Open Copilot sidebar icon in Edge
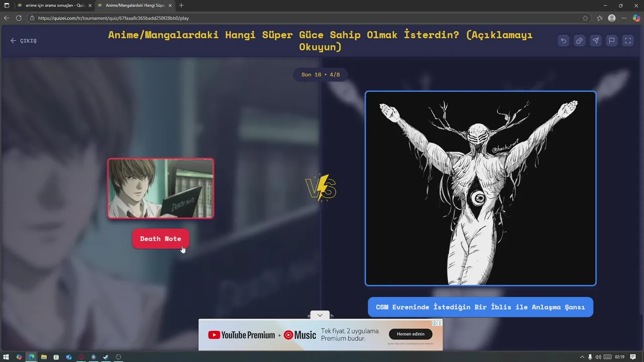Viewport: 644px width, 362px height. pyautogui.click(x=636, y=18)
